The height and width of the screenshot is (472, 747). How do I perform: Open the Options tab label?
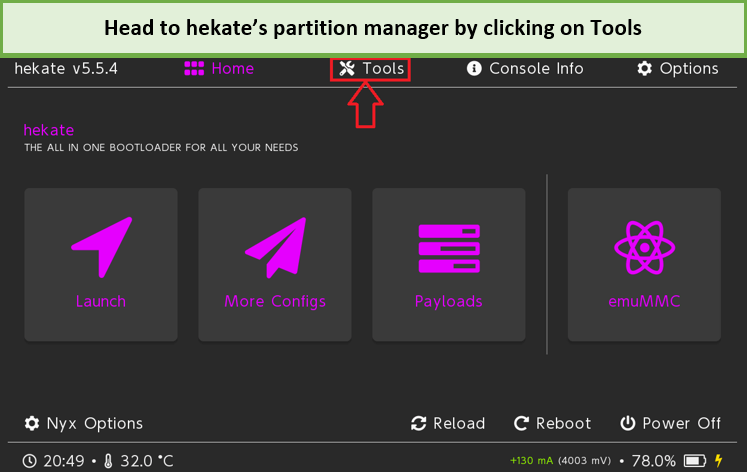point(689,69)
